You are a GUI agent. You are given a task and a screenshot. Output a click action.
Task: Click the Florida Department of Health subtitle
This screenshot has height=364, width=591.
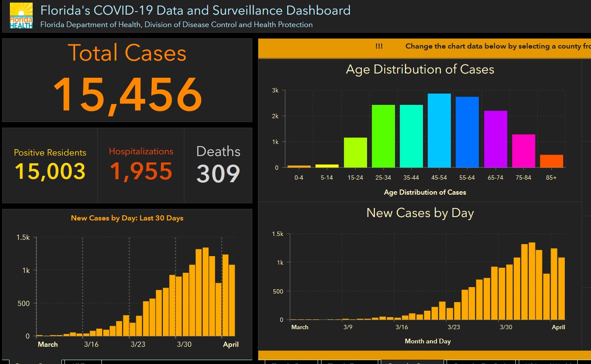pos(177,24)
